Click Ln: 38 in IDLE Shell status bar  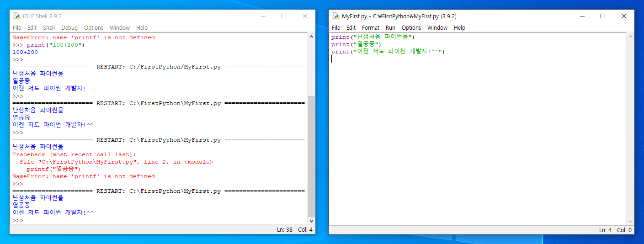pyautogui.click(x=285, y=230)
